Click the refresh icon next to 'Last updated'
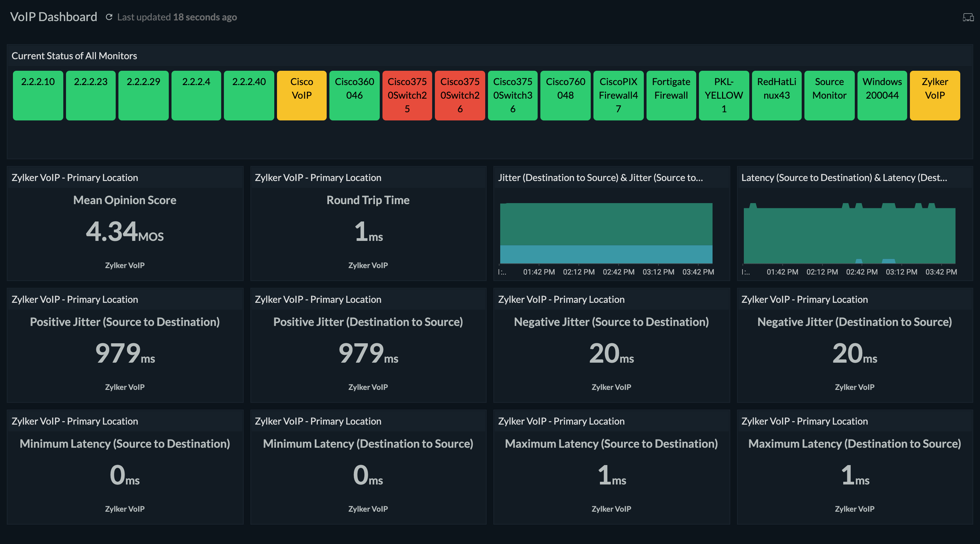980x544 pixels. 109,17
